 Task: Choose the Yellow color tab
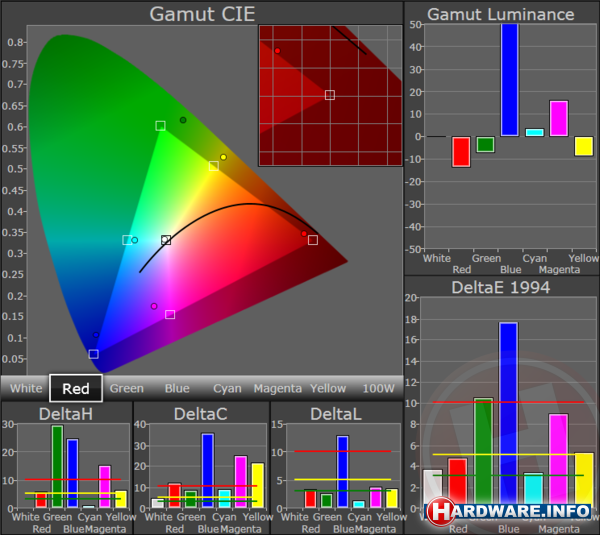tap(328, 388)
